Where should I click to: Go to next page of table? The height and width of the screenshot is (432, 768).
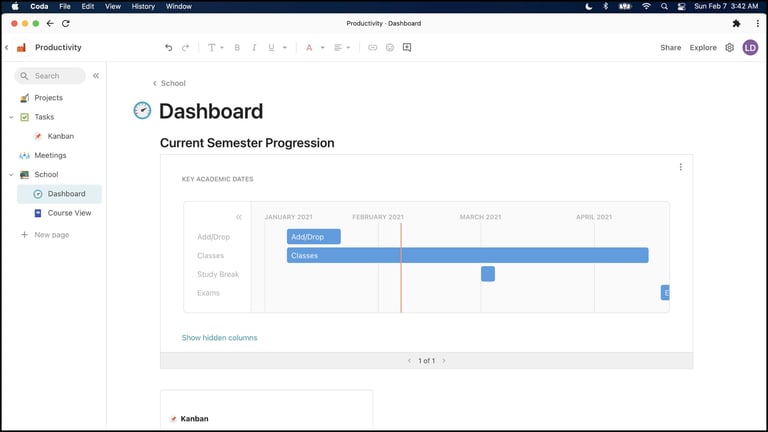pos(444,361)
